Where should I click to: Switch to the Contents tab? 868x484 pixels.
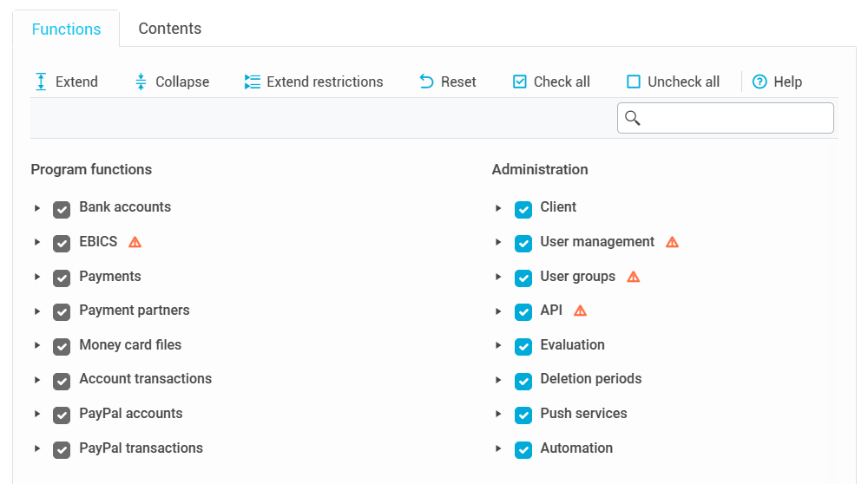point(170,29)
